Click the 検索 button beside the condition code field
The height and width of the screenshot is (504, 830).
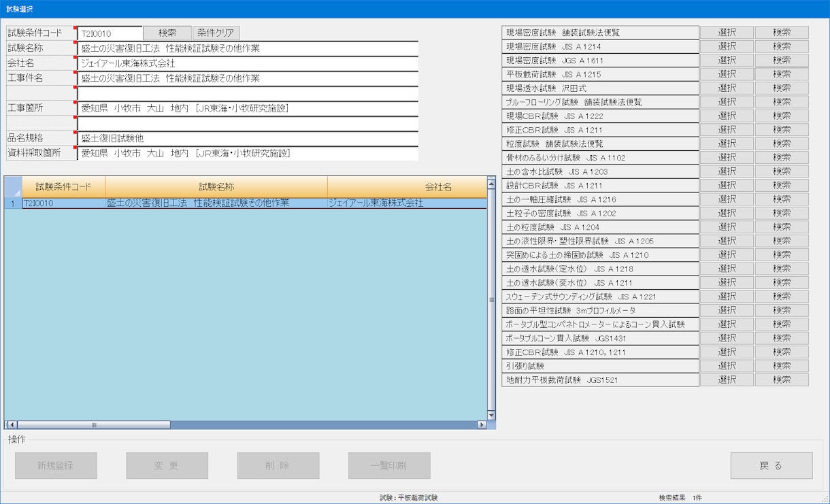coord(167,33)
